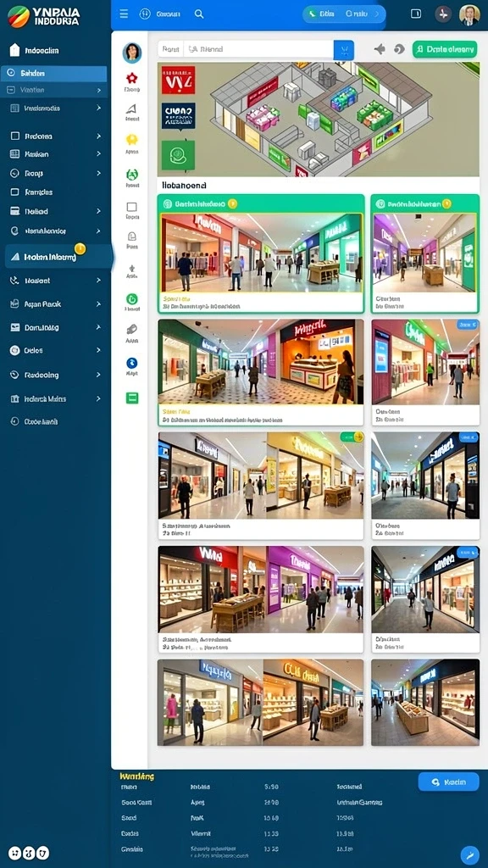
Task: Click the blue cart button beside the search field
Action: (344, 50)
